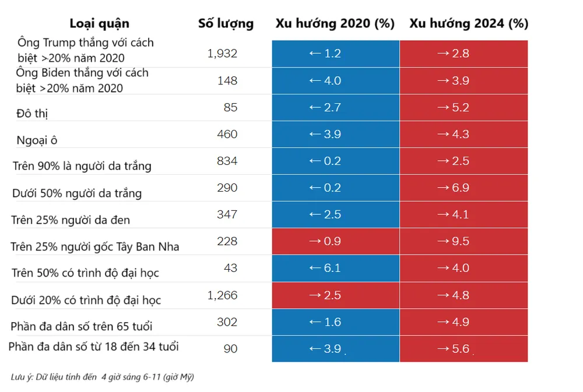
Task: Click the "Loại quận" column header
Action: pyautogui.click(x=99, y=24)
